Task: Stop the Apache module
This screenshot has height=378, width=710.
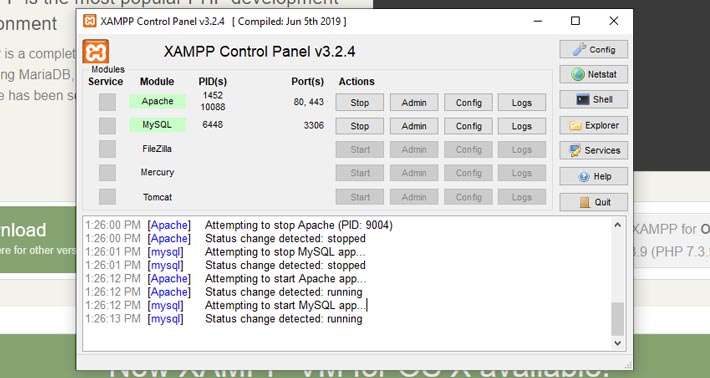Action: [x=360, y=102]
